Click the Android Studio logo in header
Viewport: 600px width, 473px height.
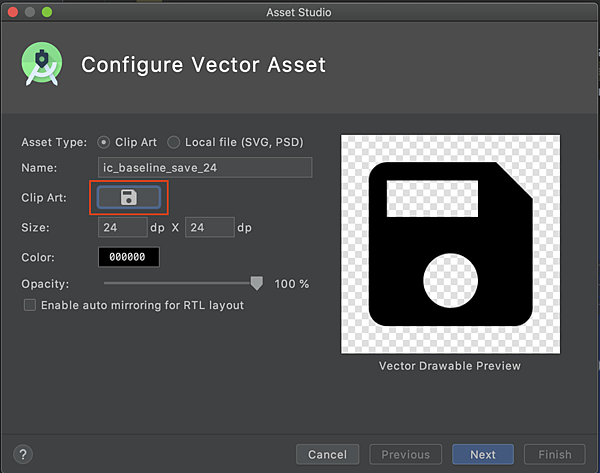coord(42,64)
